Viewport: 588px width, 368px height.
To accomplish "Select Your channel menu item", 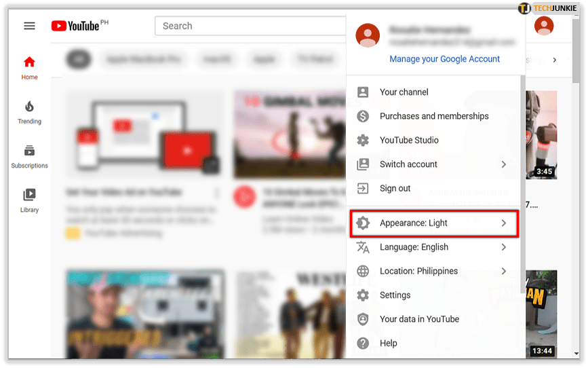I will coord(404,92).
